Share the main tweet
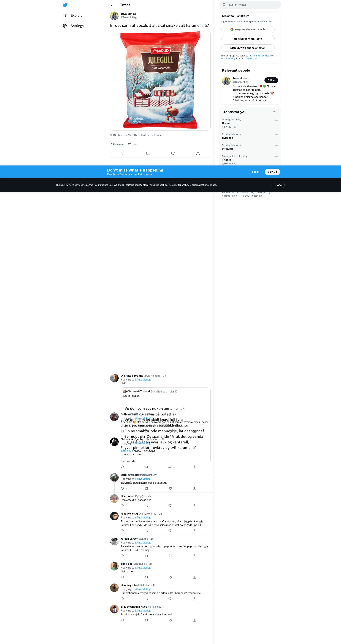341x644 pixels. point(198,154)
